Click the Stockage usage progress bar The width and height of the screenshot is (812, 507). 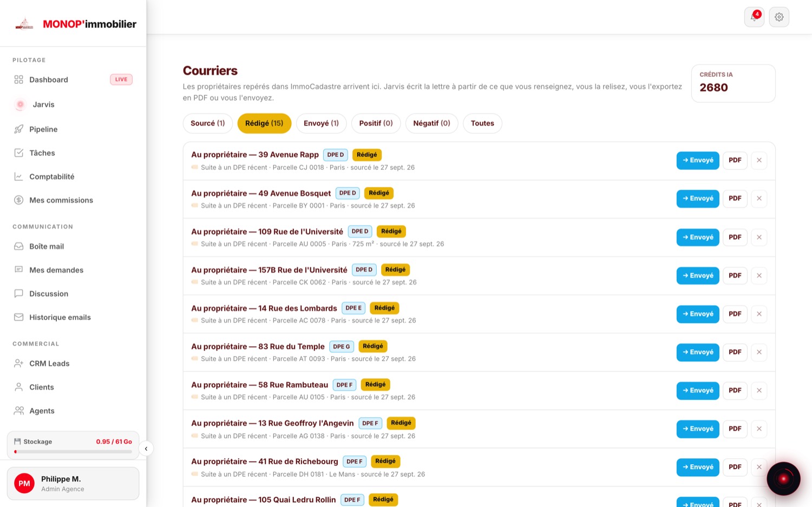[73, 451]
